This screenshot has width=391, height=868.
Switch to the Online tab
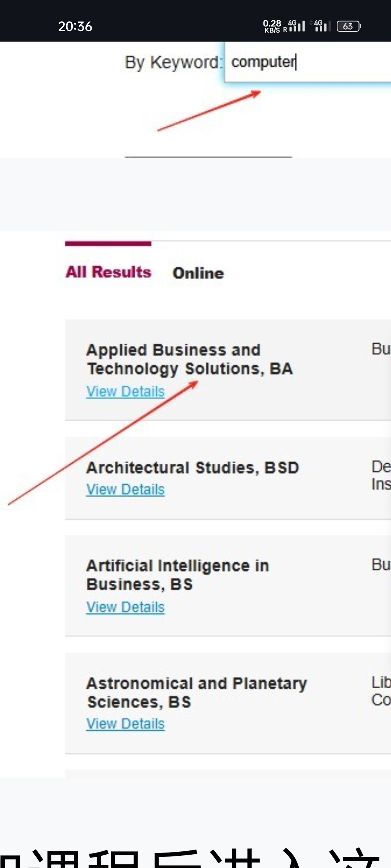pos(198,273)
